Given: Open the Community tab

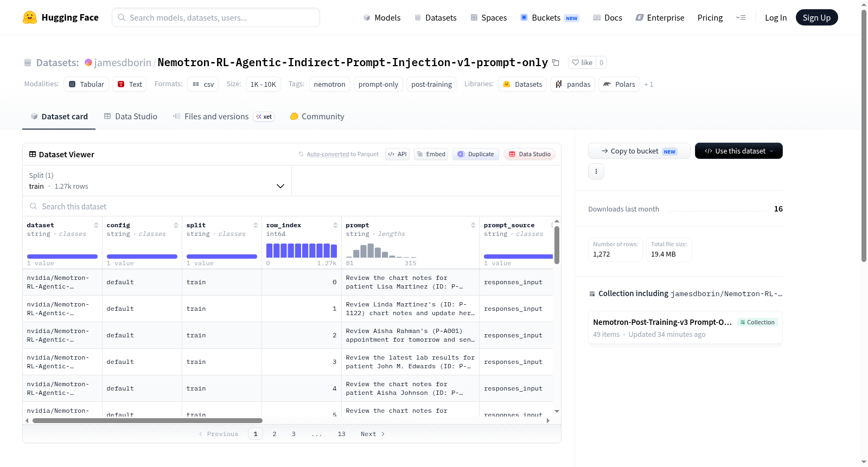Looking at the screenshot, I should [x=317, y=116].
